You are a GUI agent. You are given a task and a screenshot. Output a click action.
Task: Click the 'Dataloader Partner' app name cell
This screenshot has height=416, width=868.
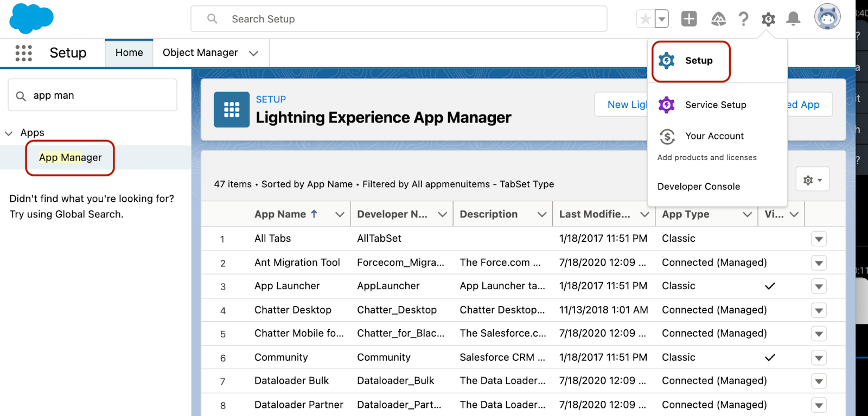pos(299,405)
